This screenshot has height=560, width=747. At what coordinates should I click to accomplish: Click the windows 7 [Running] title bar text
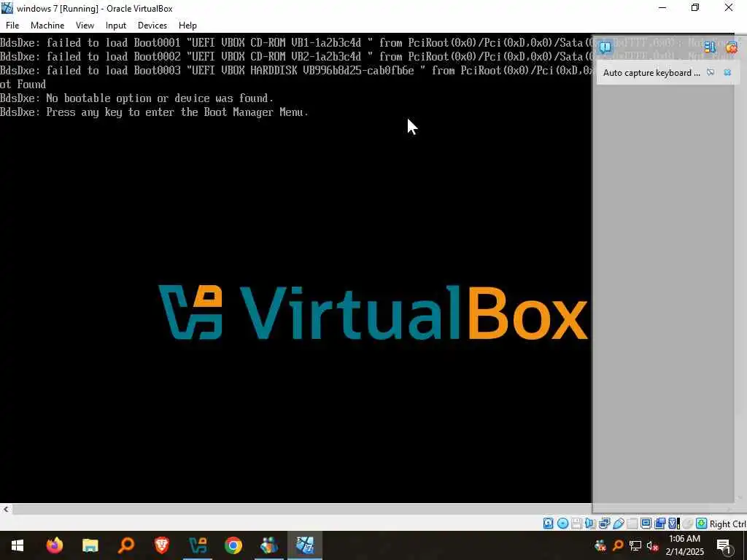[x=94, y=9]
